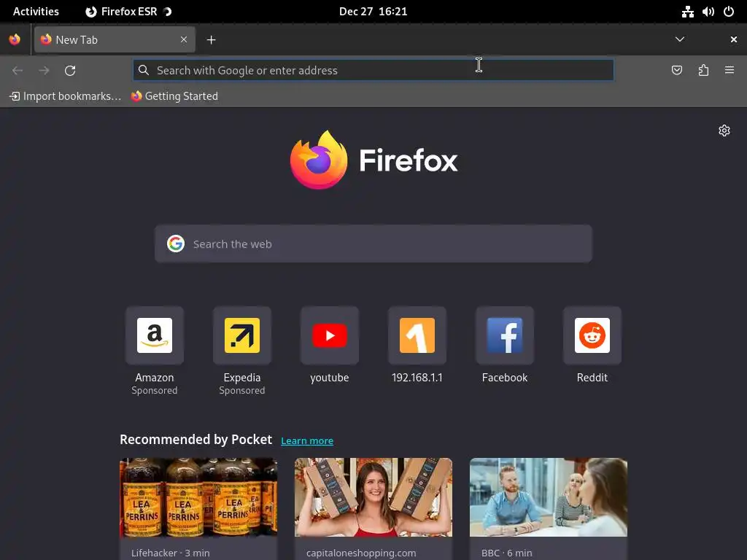Click the Firefox logo on new tab page
The height and width of the screenshot is (560, 747).
pos(373,160)
